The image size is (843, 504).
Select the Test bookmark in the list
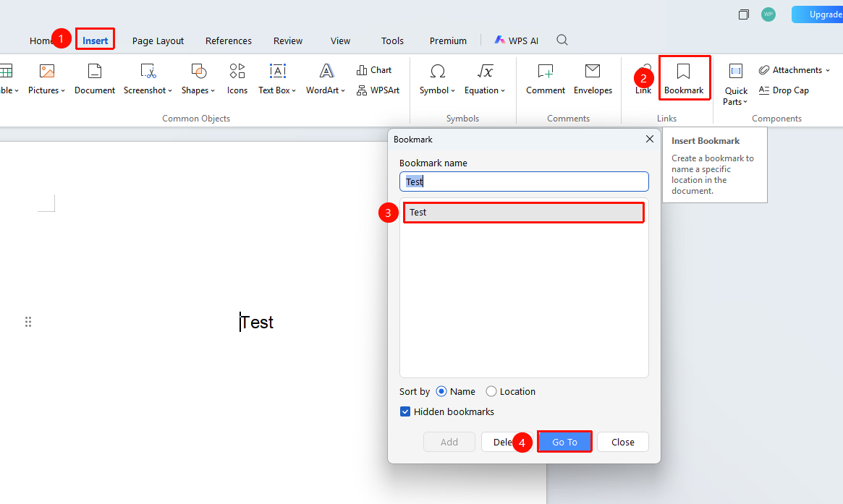pyautogui.click(x=524, y=213)
